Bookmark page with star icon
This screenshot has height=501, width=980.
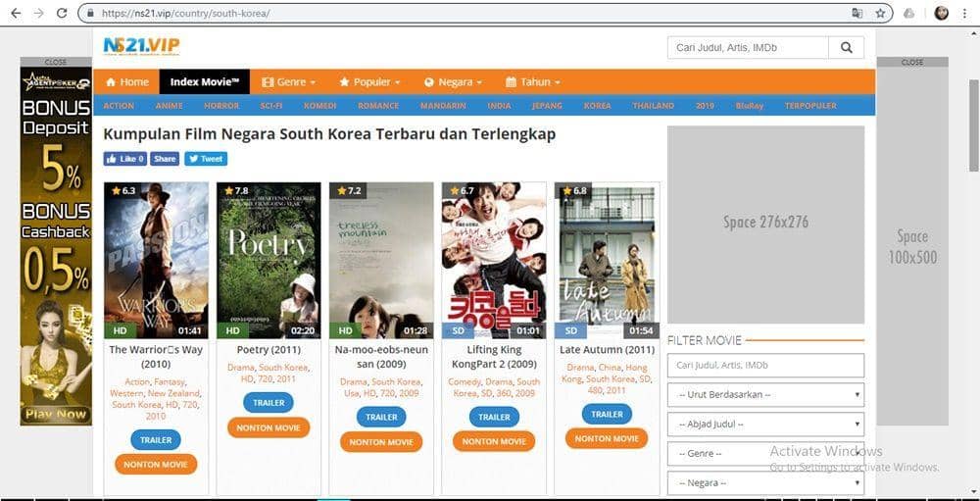pyautogui.click(x=880, y=14)
